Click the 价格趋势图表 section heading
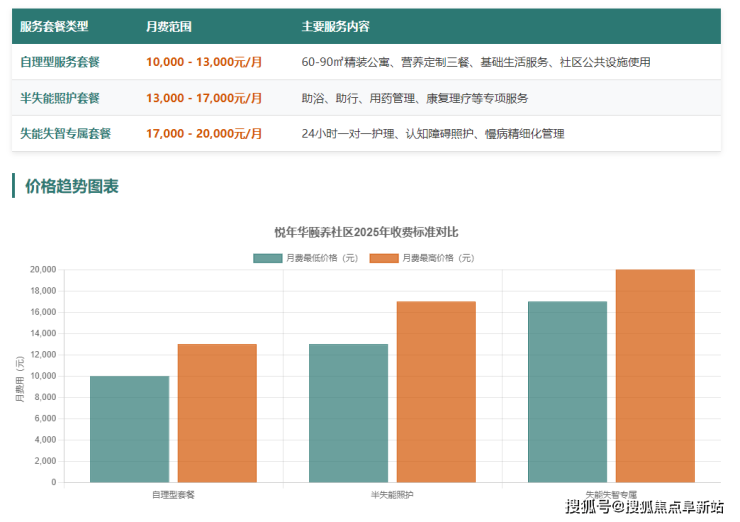This screenshot has height=522, width=740. pyautogui.click(x=71, y=186)
